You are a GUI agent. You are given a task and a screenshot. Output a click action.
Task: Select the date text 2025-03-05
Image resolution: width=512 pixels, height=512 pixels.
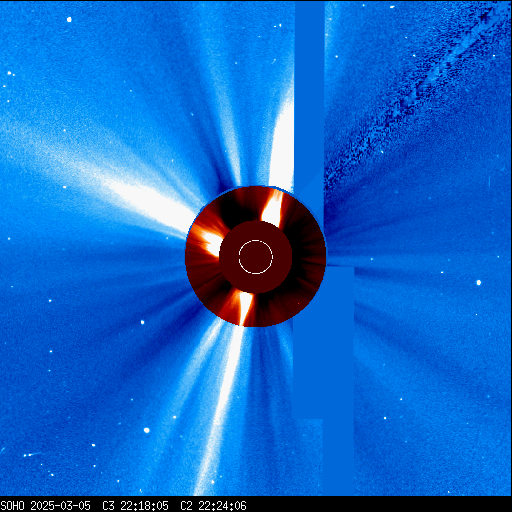point(60,506)
